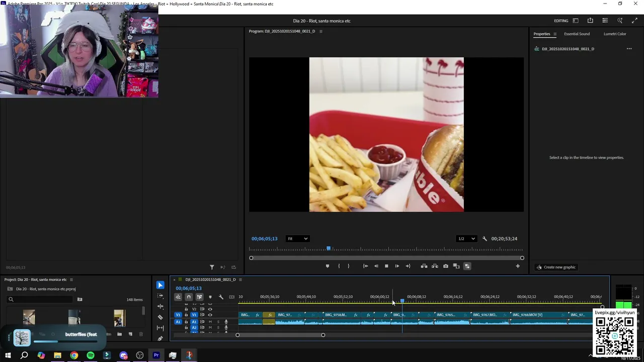Click the trash Clear icon in Project panel
The height and width of the screenshot is (362, 644).
141,334
